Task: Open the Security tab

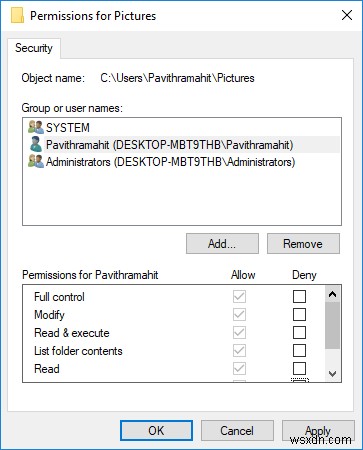Action: click(34, 48)
